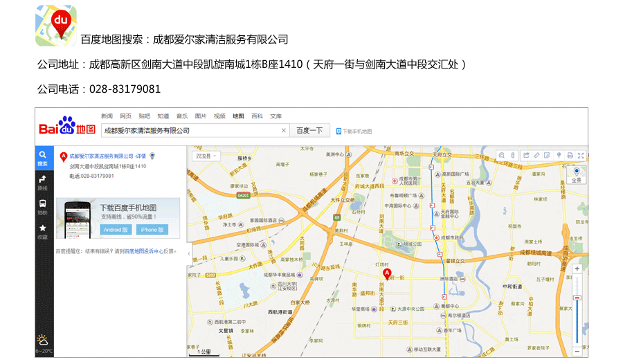Select the 地图 nav item

point(238,116)
